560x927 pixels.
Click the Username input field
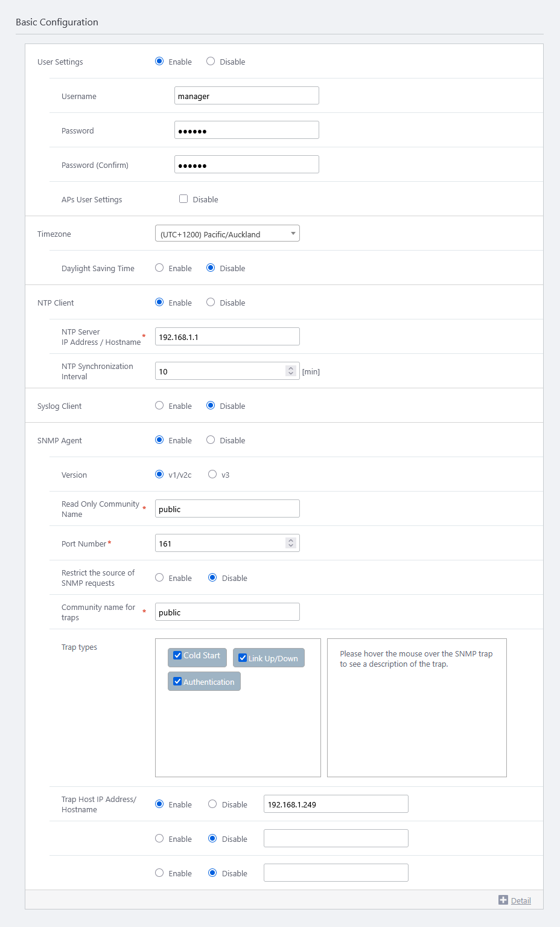pyautogui.click(x=246, y=95)
